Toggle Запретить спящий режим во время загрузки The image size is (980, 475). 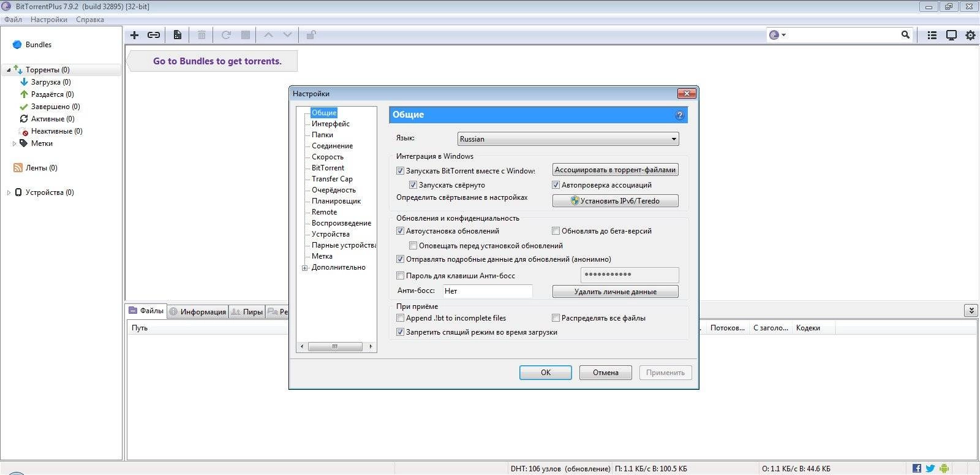click(401, 332)
